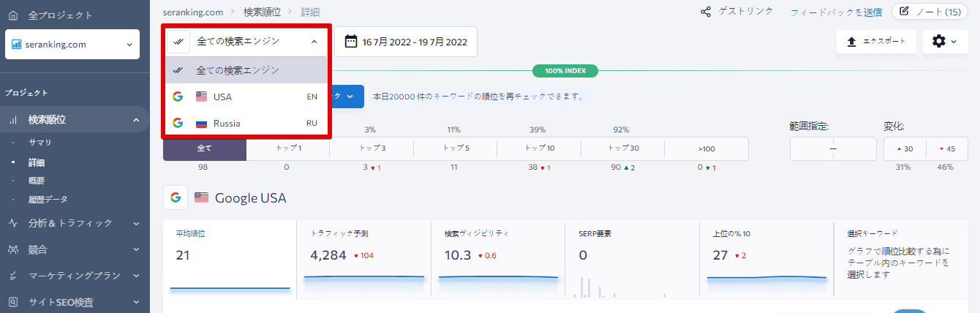Select the トップ10 filter tab
This screenshot has width=980, height=313.
(x=539, y=148)
